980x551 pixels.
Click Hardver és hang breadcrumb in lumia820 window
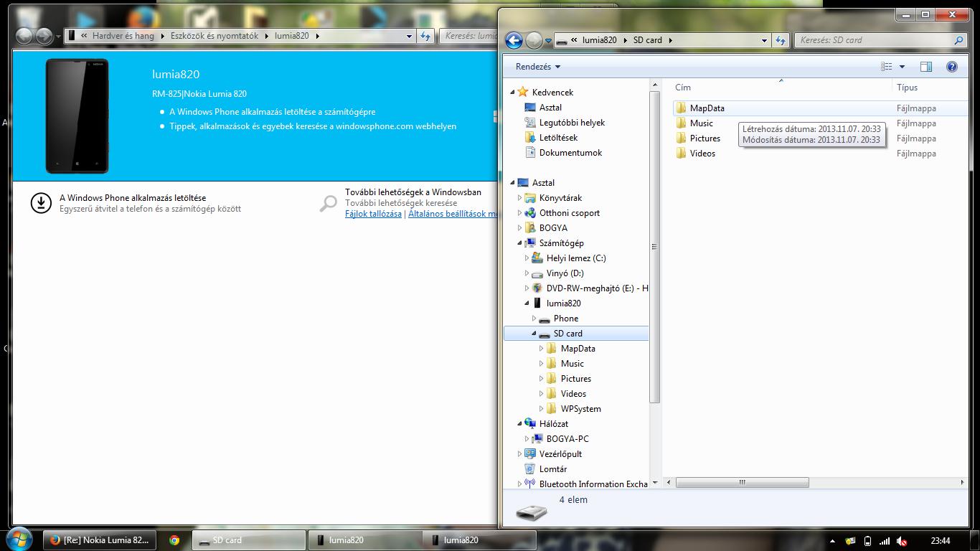[123, 35]
